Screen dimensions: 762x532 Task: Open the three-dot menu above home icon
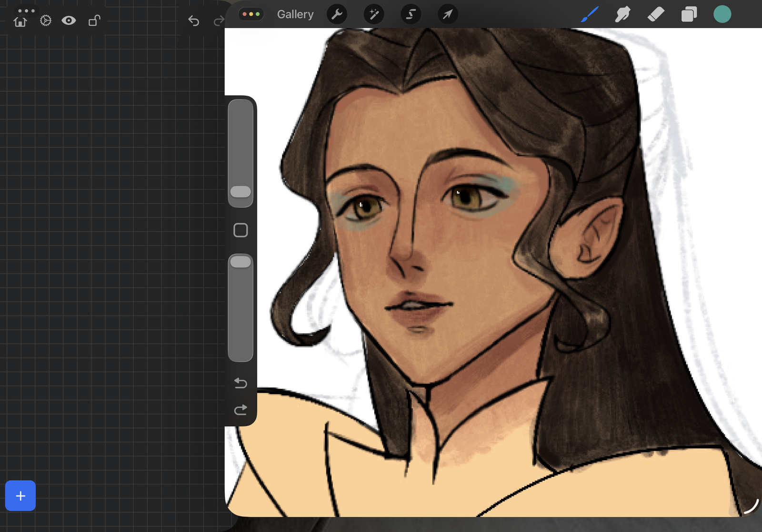click(x=26, y=10)
